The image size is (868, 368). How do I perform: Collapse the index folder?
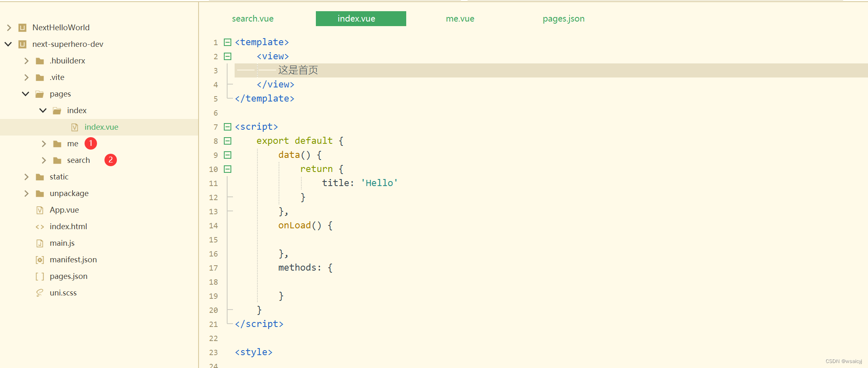tap(43, 111)
